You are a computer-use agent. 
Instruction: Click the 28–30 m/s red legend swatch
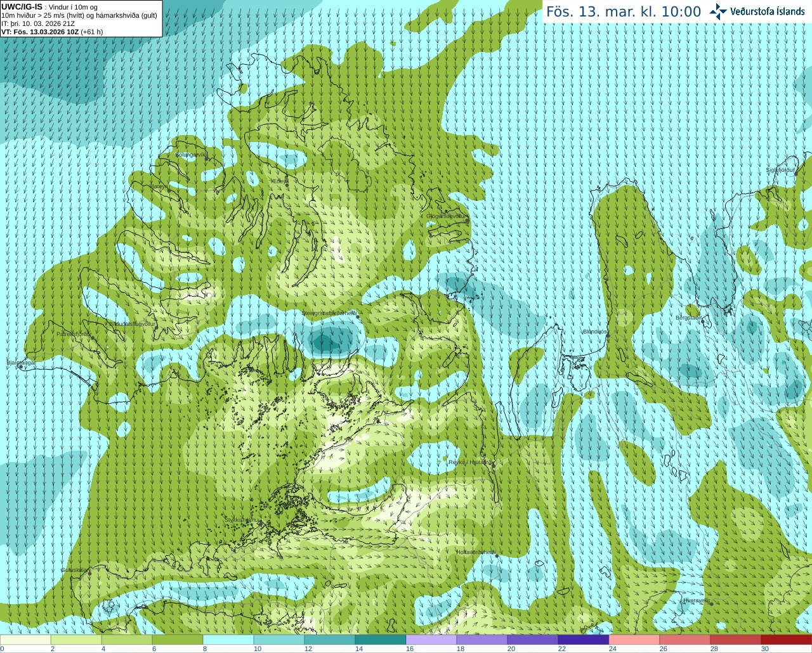(736, 640)
